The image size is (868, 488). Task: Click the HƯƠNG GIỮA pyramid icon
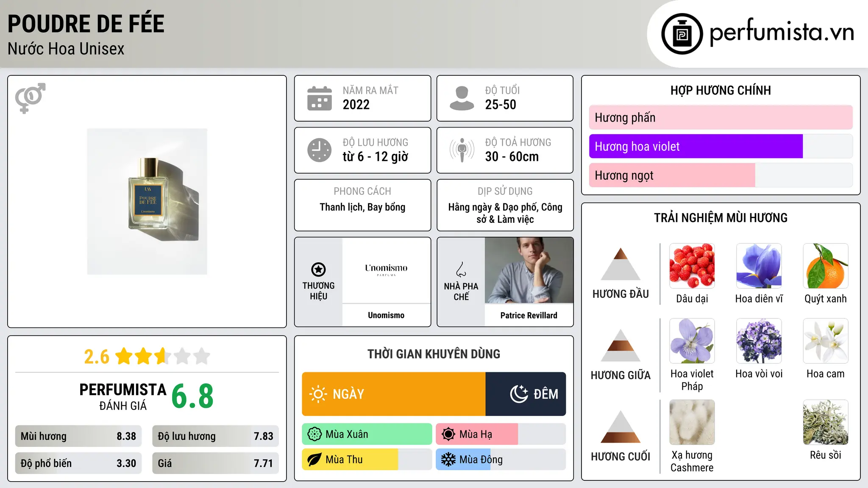click(x=620, y=345)
